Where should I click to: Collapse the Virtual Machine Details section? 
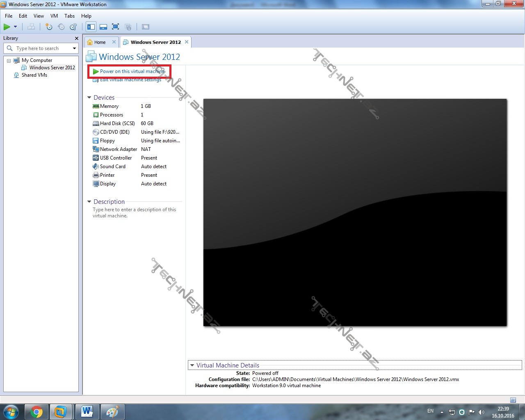192,365
